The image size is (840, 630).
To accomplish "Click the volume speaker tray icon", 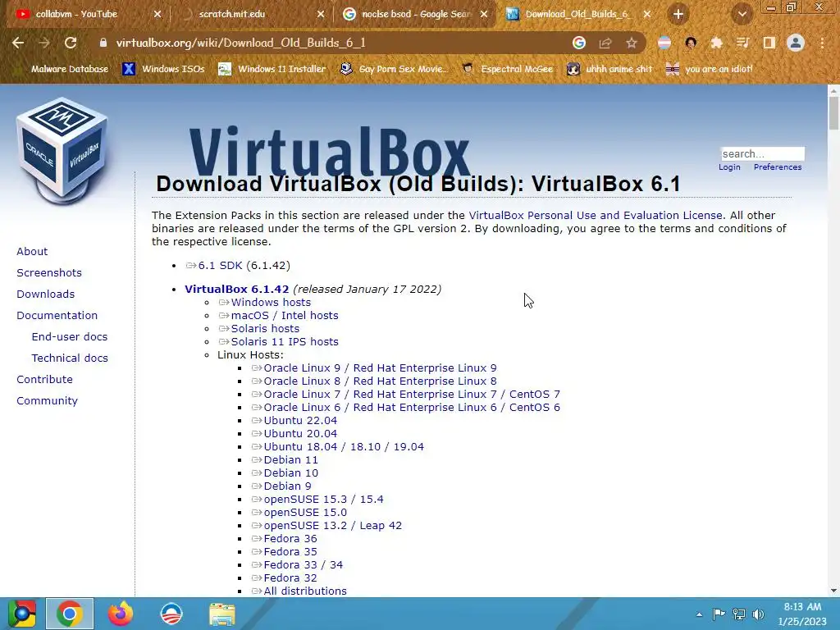I will (x=758, y=614).
